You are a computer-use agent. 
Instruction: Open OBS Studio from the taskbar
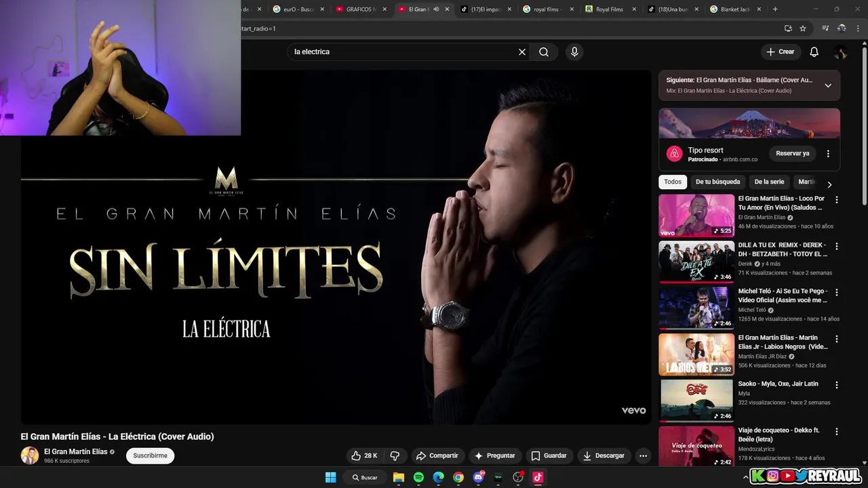point(518,477)
